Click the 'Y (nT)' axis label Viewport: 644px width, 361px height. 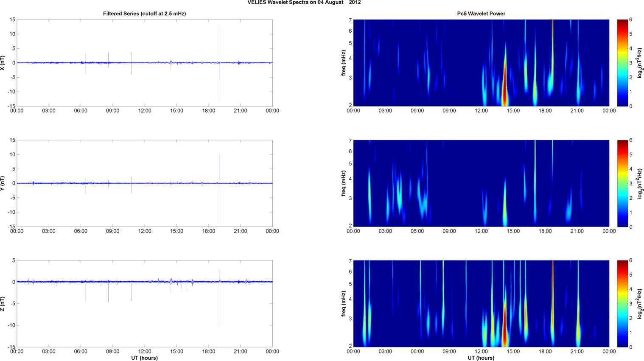(3, 183)
